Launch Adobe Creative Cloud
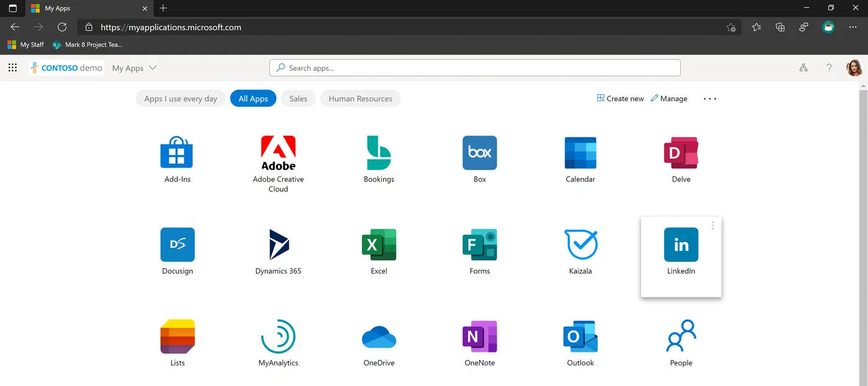This screenshot has width=868, height=386. coord(278,153)
